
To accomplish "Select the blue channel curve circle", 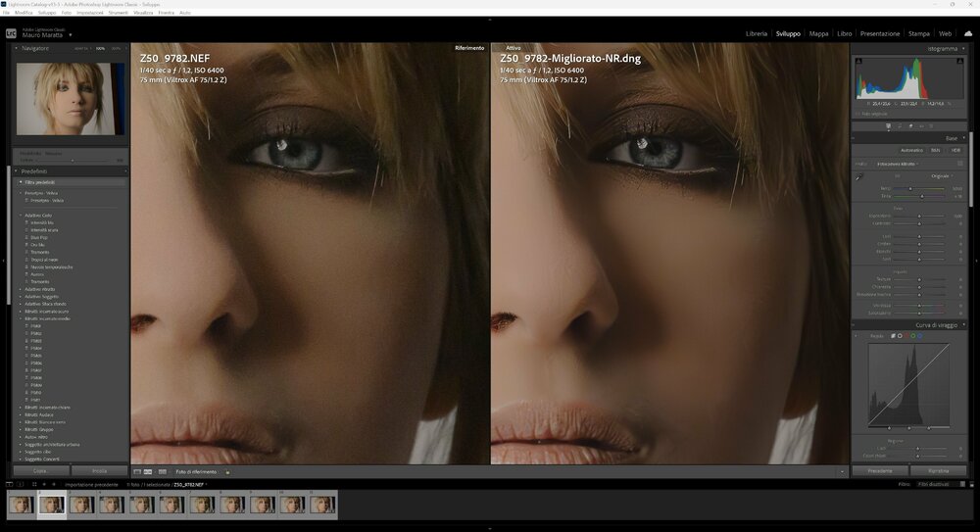I will pyautogui.click(x=920, y=336).
